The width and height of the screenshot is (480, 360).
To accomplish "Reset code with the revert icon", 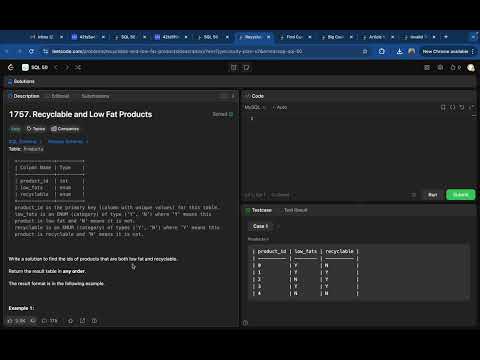I will 462,107.
